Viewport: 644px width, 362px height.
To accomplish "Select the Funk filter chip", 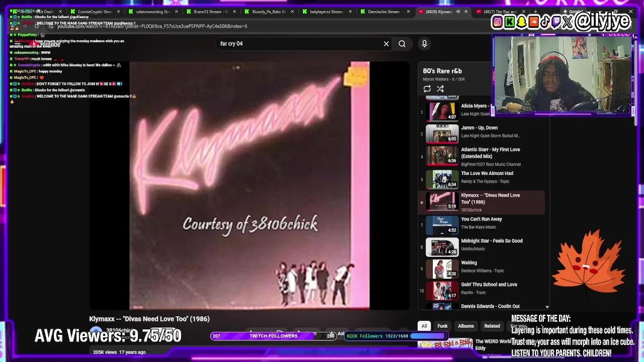I will click(442, 326).
